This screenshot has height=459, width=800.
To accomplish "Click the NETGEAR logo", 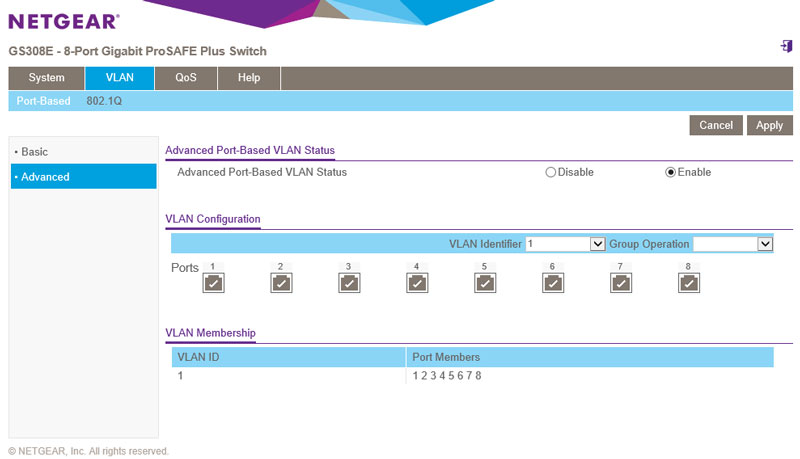I will [64, 21].
